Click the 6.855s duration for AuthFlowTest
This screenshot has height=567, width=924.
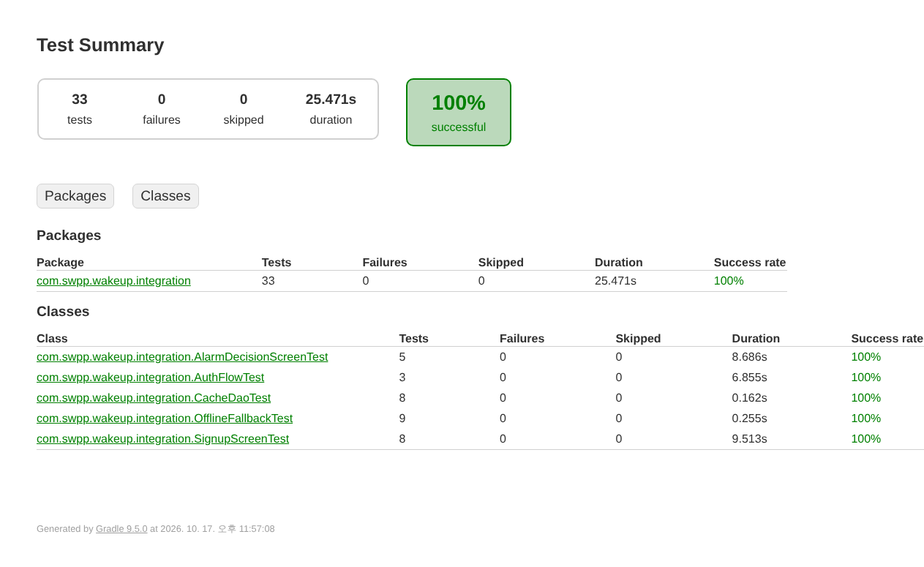click(x=750, y=378)
